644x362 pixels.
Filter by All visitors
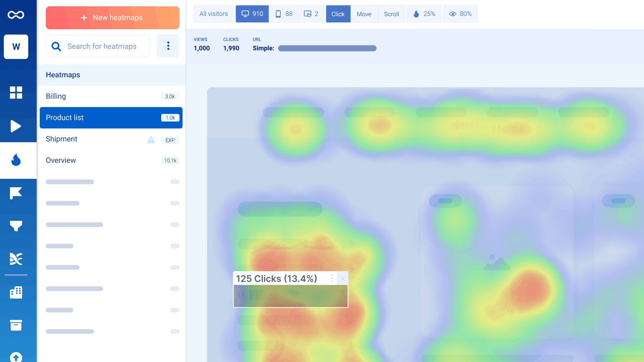pos(214,14)
